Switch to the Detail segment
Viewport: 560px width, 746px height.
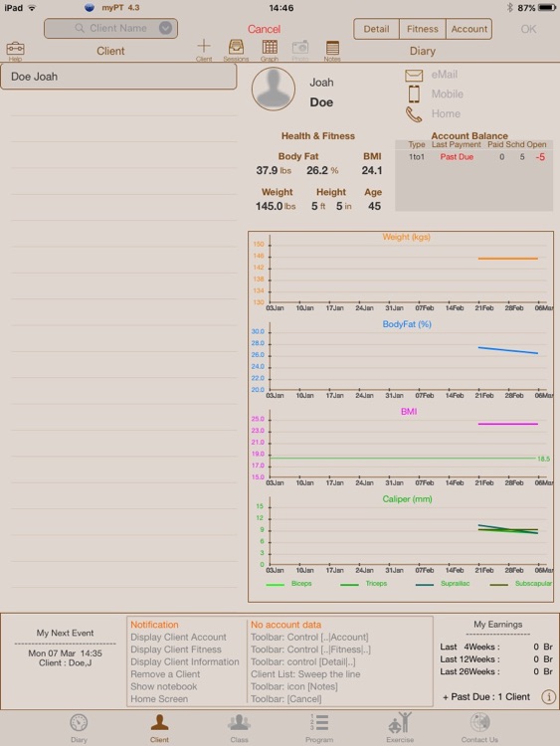point(376,29)
